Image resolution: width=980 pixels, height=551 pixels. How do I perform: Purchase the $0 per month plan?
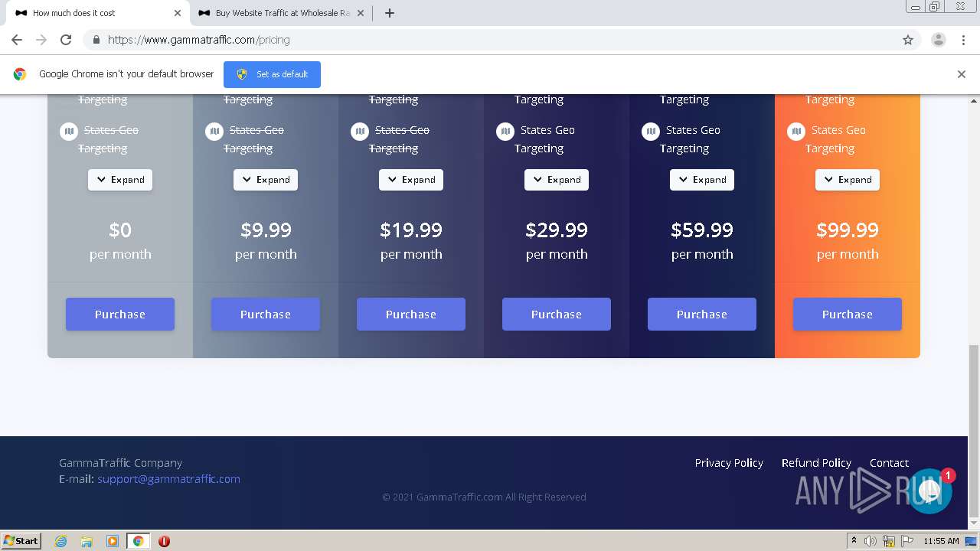pos(120,315)
